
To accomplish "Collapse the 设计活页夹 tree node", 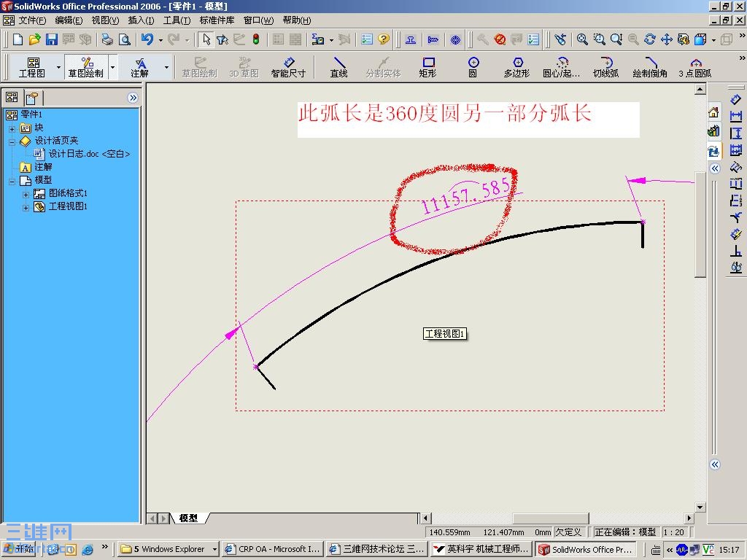I will coord(12,141).
